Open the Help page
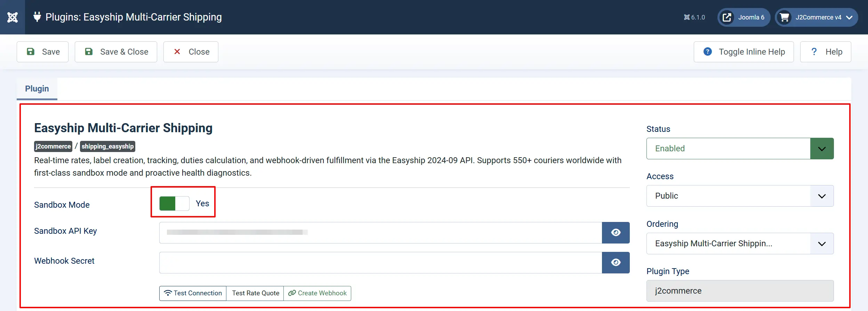The image size is (868, 311). click(x=826, y=52)
